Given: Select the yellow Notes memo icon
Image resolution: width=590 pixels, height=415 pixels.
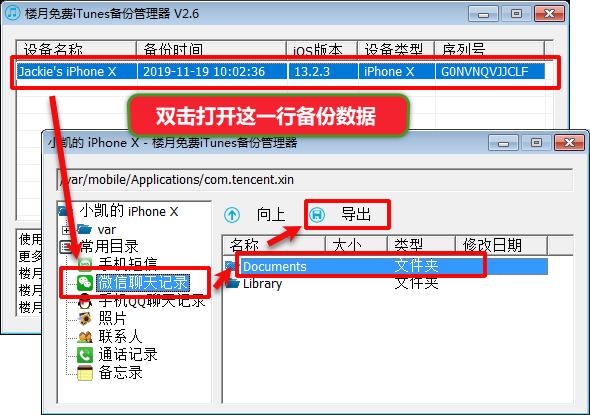Looking at the screenshot, I should pos(85,372).
